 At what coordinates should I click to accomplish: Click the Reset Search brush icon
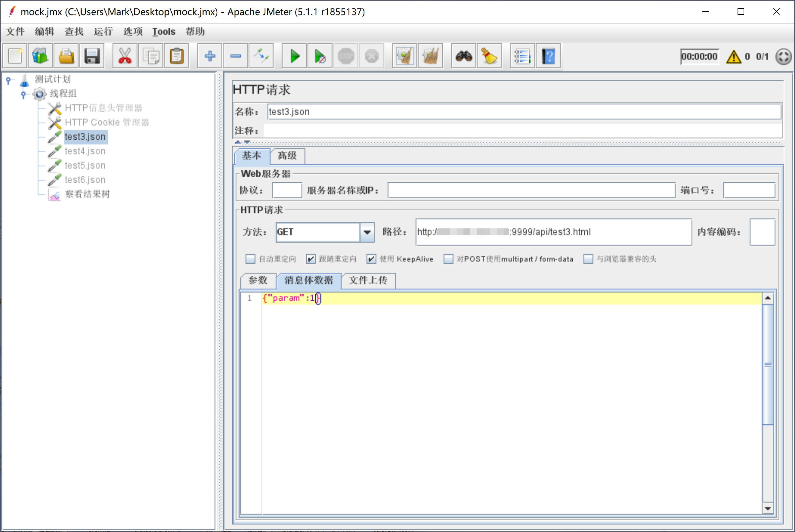[x=489, y=56]
